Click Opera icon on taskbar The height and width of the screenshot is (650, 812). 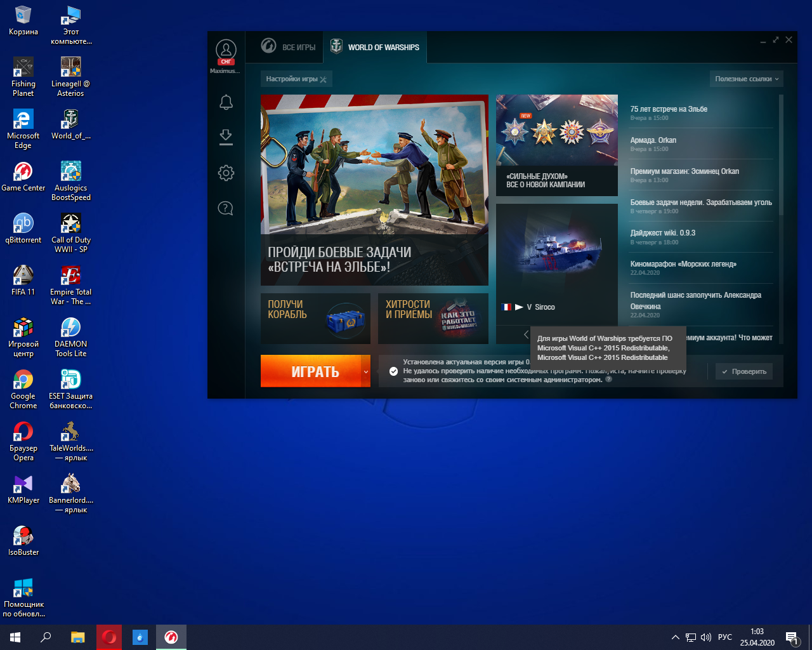[109, 637]
